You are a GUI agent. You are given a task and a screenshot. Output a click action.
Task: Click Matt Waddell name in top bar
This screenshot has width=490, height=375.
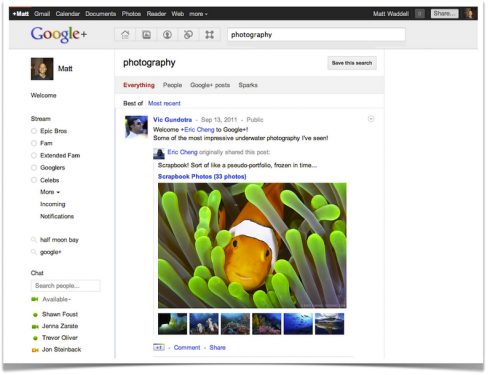[391, 14]
